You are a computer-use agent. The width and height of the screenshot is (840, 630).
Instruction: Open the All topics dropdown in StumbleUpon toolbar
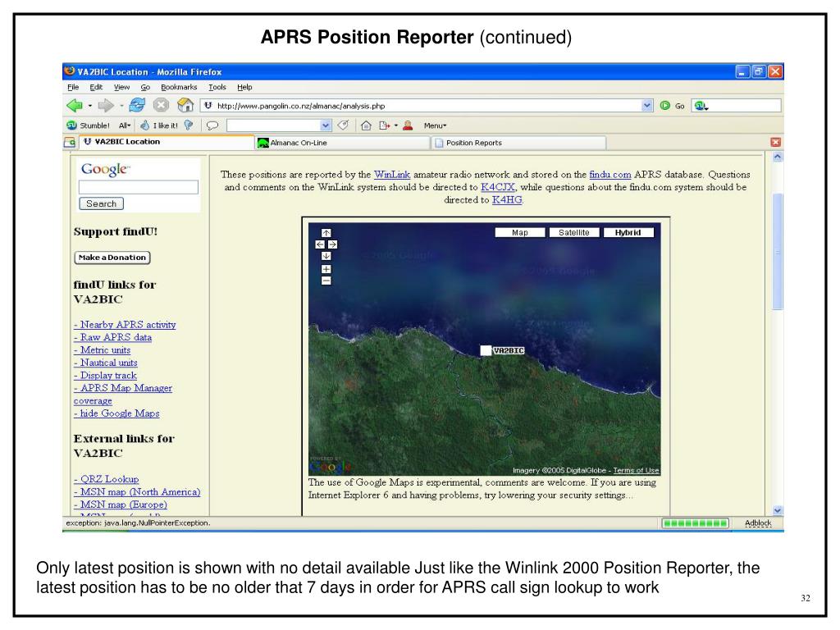click(x=125, y=126)
